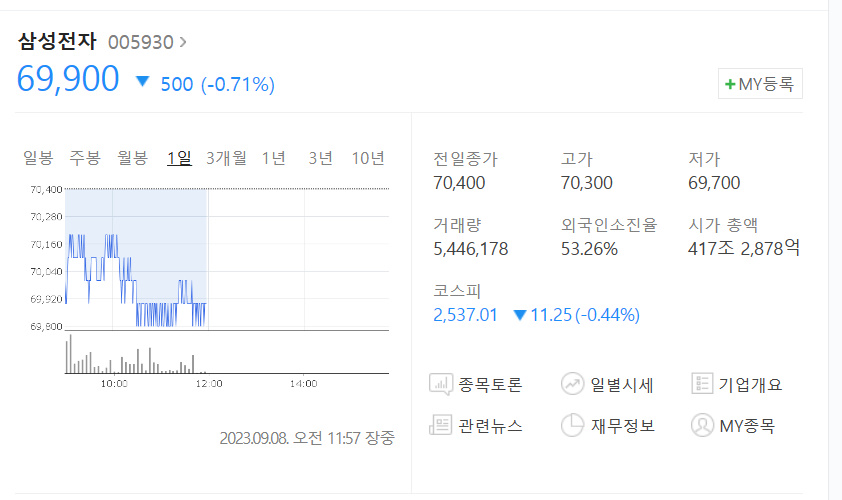The width and height of the screenshot is (842, 500).
Task: Click the 전일종가 label
Action: click(x=466, y=159)
